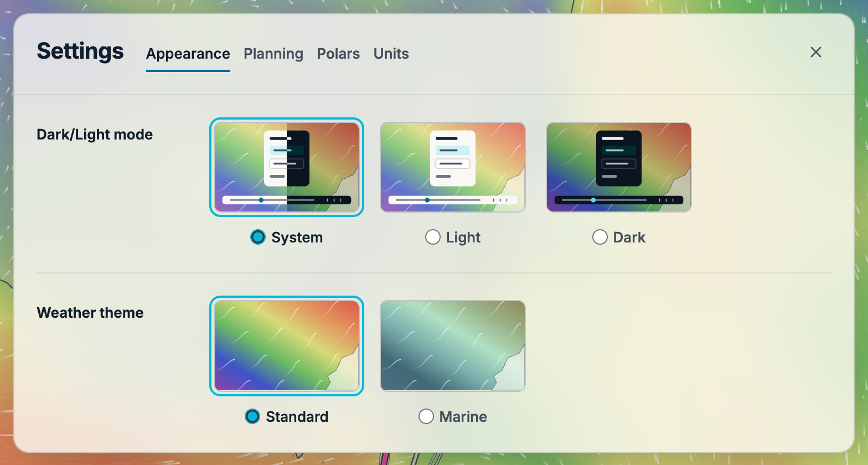This screenshot has width=868, height=465.
Task: Open the Units tab
Action: coord(391,54)
